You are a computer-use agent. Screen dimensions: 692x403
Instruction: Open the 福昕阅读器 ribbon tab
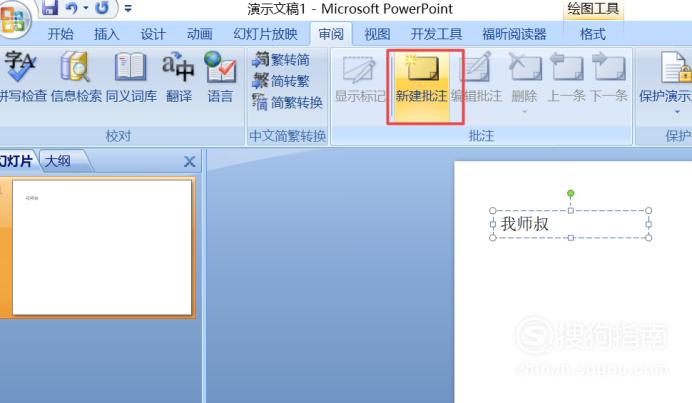514,34
